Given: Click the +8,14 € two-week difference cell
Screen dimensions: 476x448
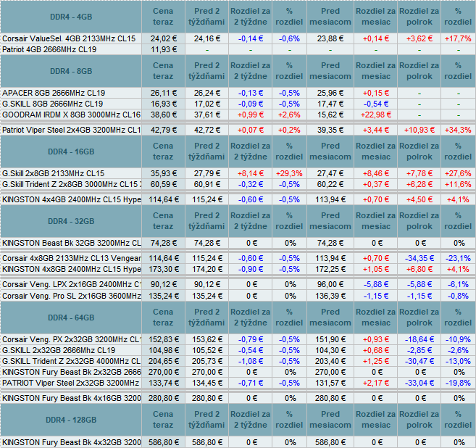Looking at the screenshot, I should coord(251,173).
